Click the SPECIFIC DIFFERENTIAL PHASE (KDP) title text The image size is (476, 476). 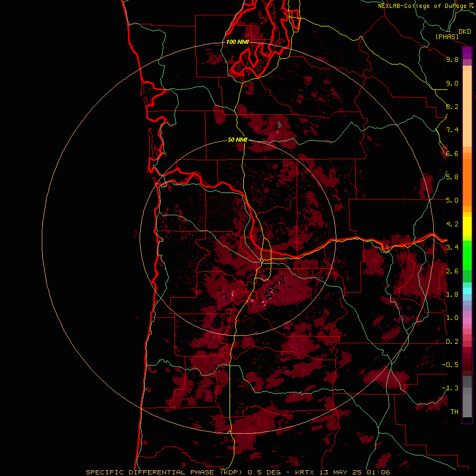[x=166, y=472]
